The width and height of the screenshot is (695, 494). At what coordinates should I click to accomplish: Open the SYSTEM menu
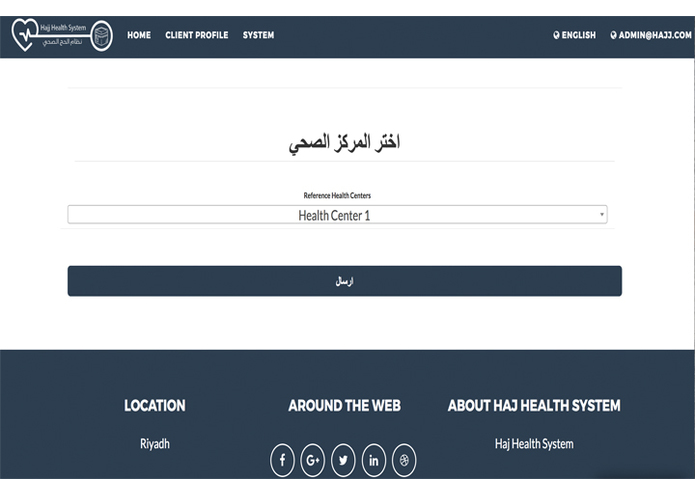pos(258,35)
